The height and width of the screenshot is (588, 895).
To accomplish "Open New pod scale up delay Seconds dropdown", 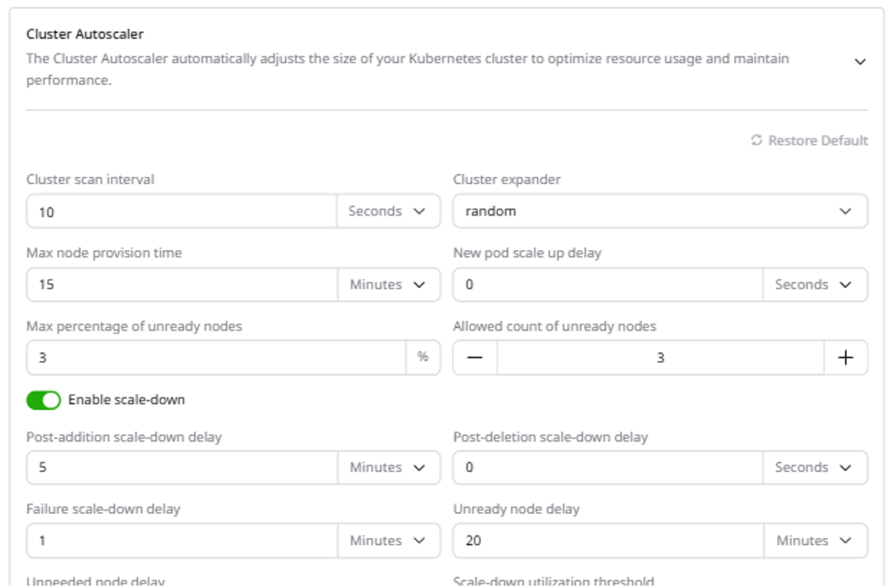I will 815,284.
